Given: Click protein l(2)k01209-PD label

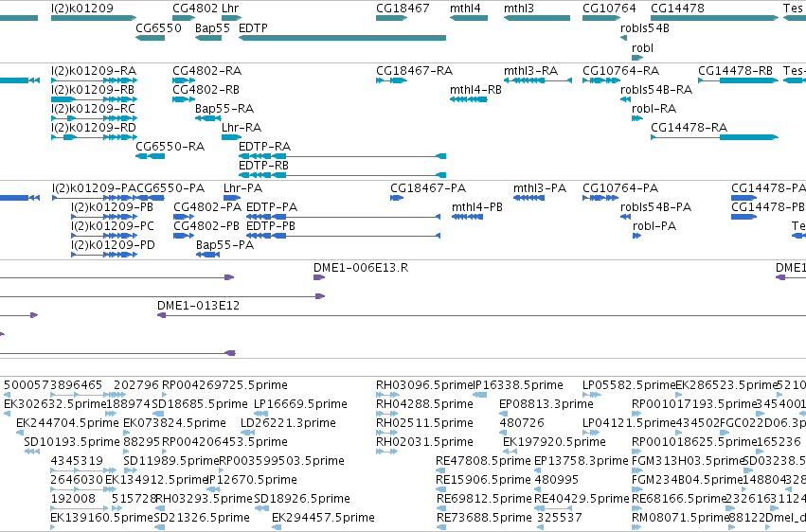Looking at the screenshot, I should [113, 245].
